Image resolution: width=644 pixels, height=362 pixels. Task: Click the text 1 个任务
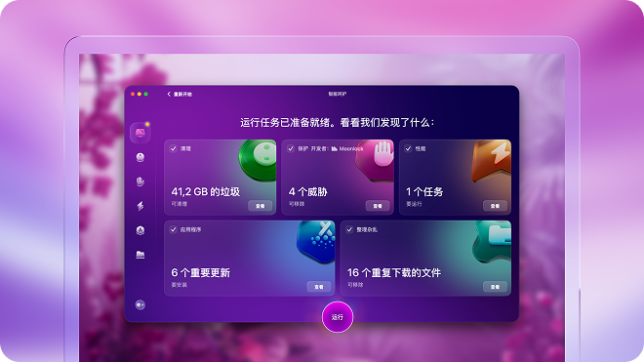[x=424, y=192]
